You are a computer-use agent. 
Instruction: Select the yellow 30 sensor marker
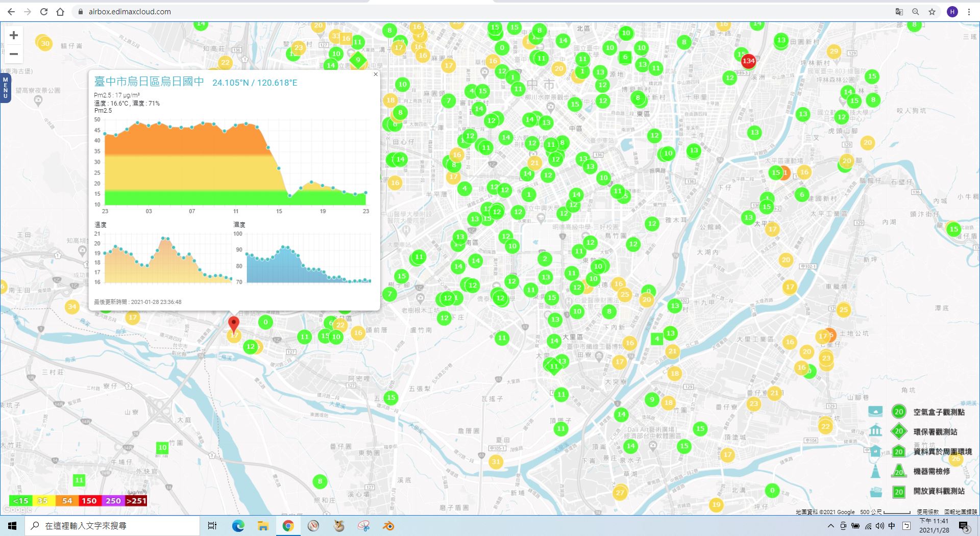(45, 43)
